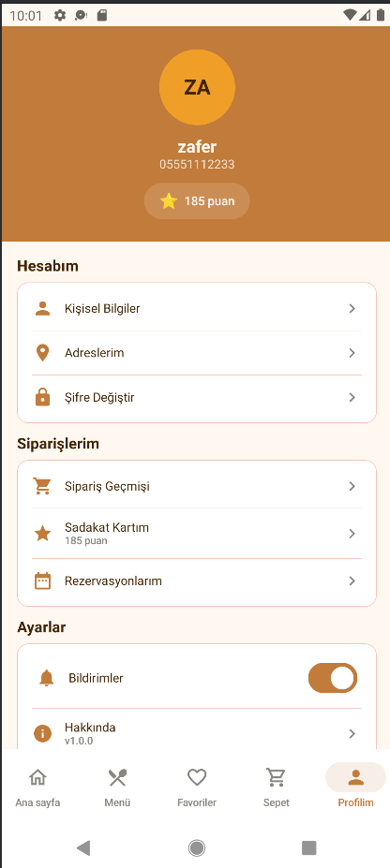Open Rezervasyonlarım via its right chevron
390x868 pixels.
pyautogui.click(x=352, y=581)
